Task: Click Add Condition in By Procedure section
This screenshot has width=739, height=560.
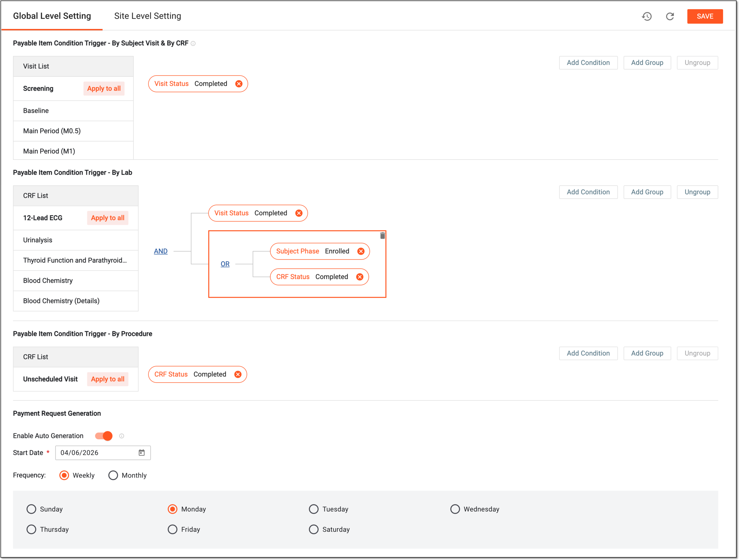Action: point(588,354)
